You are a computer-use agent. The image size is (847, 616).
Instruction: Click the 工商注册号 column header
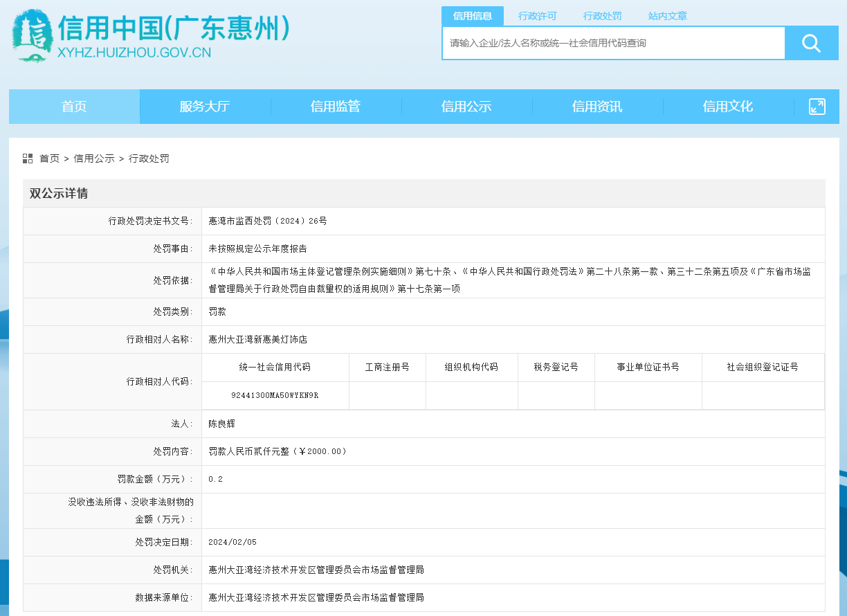click(x=387, y=367)
